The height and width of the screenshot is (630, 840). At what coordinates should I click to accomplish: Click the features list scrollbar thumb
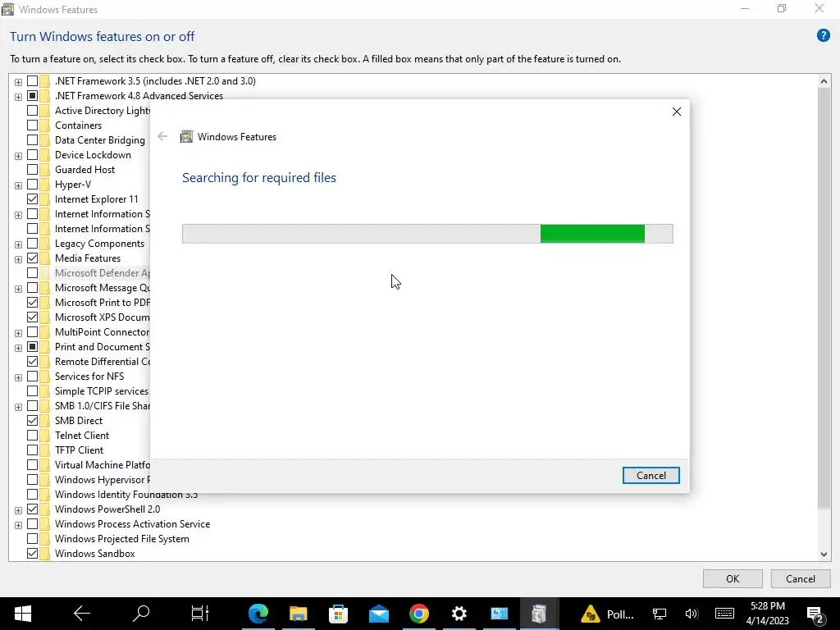click(824, 298)
